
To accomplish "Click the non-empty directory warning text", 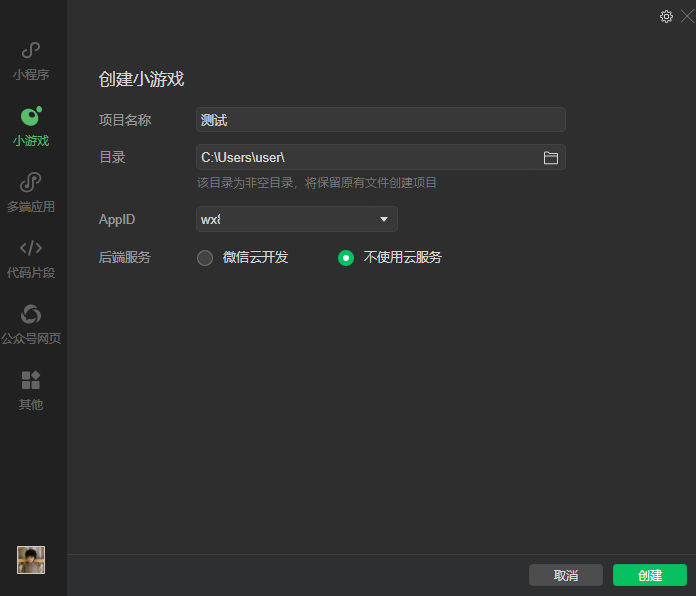I will 316,183.
